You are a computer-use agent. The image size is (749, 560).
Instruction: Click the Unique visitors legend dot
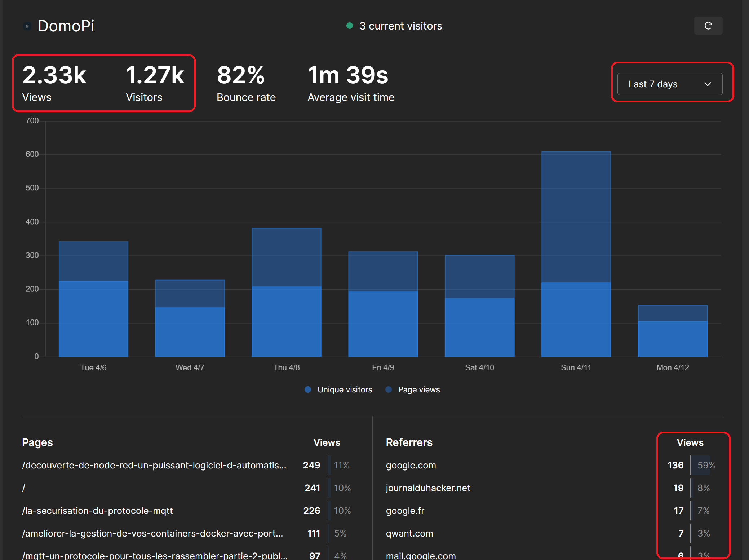pos(307,389)
